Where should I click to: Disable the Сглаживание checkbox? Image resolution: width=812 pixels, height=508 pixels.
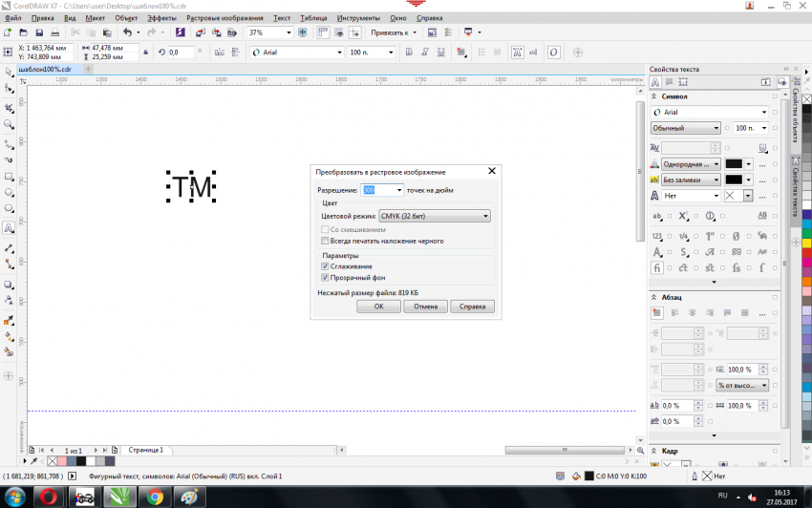[x=326, y=266]
